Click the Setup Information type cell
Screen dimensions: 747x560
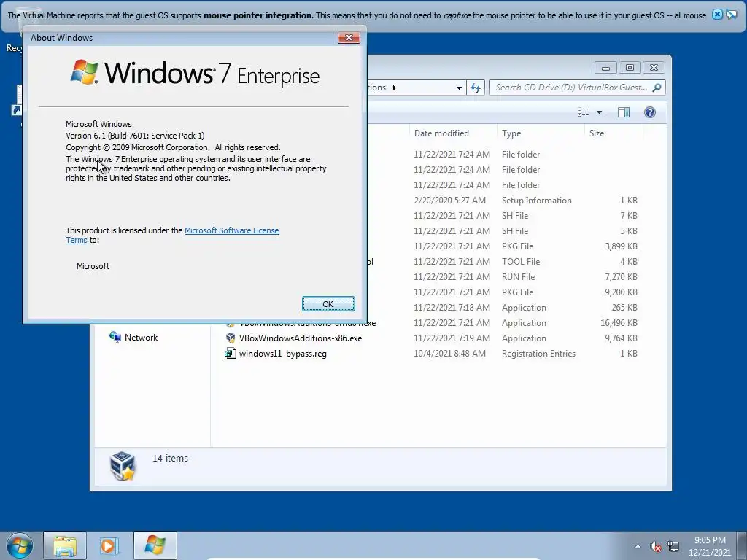pos(536,201)
